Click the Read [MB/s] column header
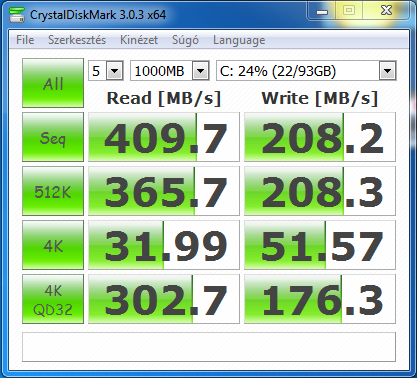The height and width of the screenshot is (378, 417). (164, 98)
